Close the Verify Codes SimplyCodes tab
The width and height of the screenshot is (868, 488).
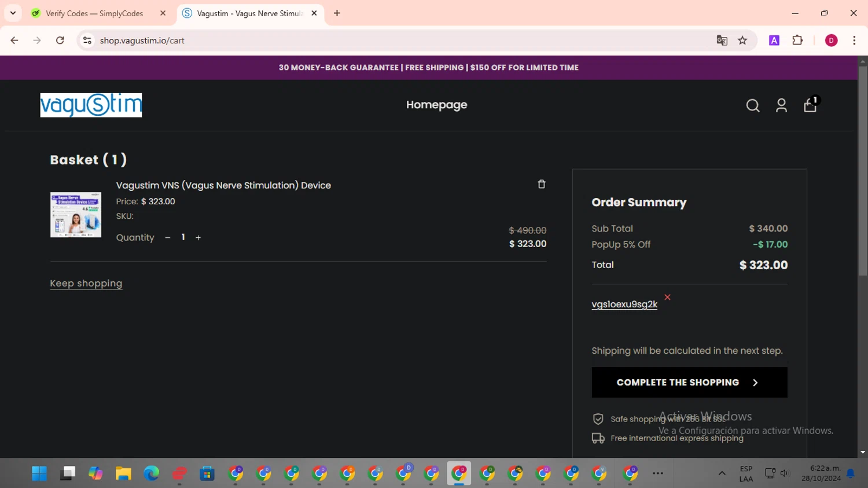163,13
